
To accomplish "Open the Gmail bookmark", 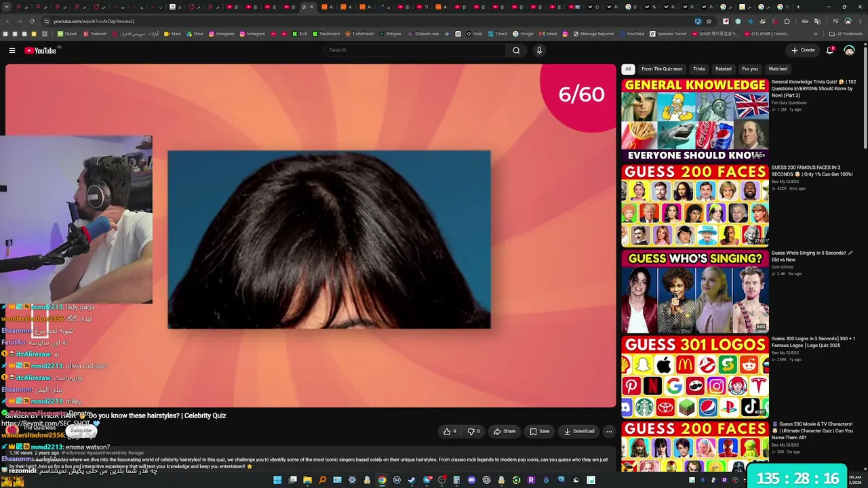I will point(548,34).
